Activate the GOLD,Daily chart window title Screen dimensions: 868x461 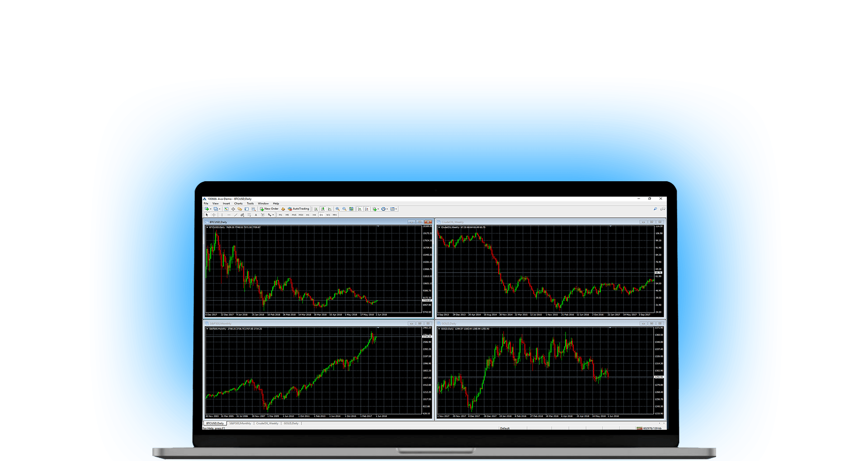[x=449, y=324]
